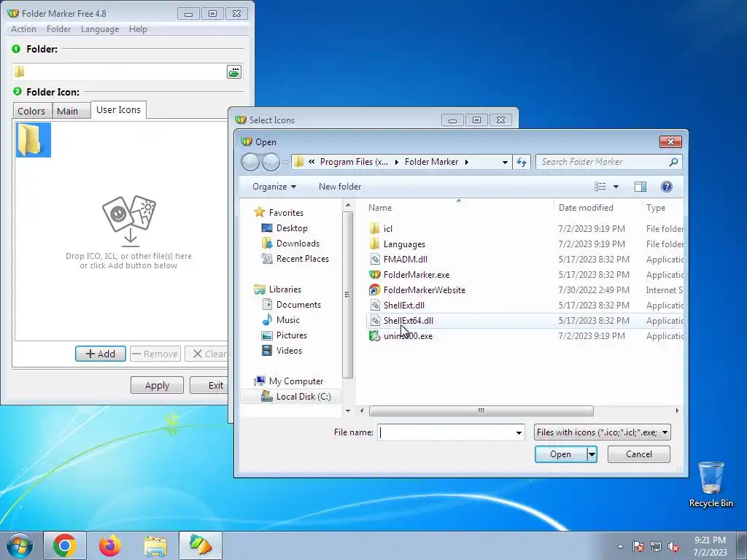Screen dimensions: 747x560
Task: Click Cancel in the Open dialog
Action: click(639, 454)
